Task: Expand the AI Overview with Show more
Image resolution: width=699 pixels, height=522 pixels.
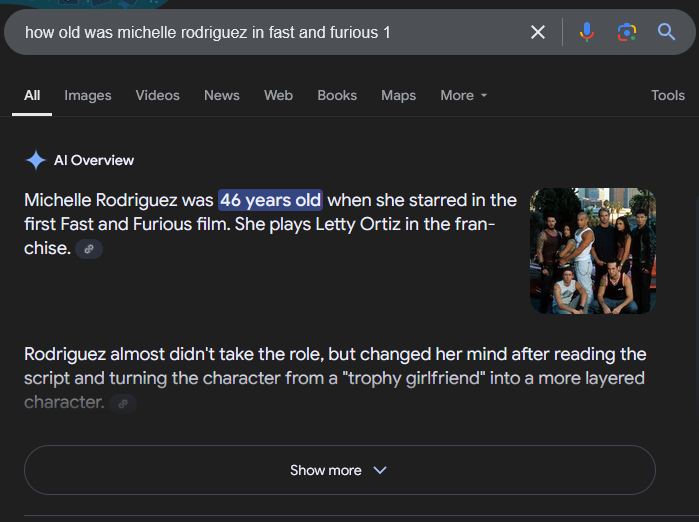Action: 340,470
